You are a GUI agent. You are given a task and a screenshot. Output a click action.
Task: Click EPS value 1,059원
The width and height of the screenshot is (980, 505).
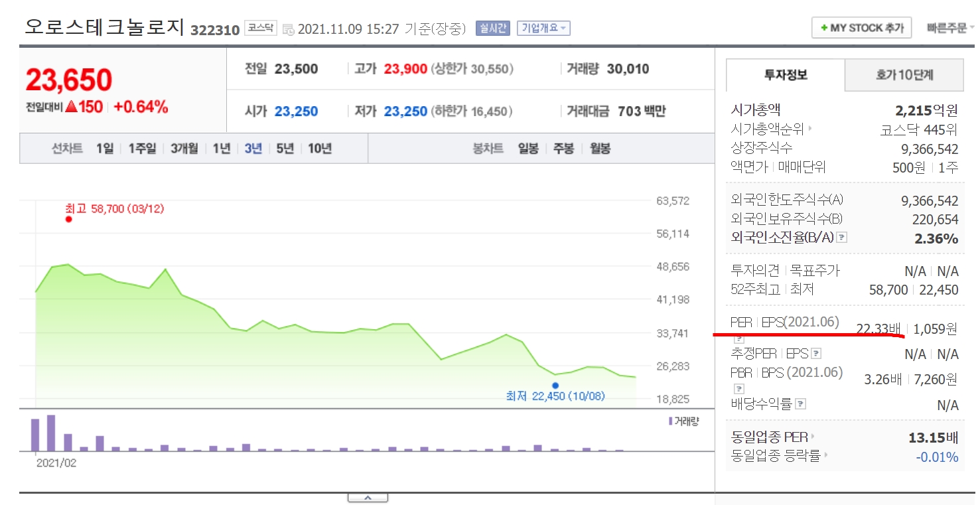pos(936,328)
